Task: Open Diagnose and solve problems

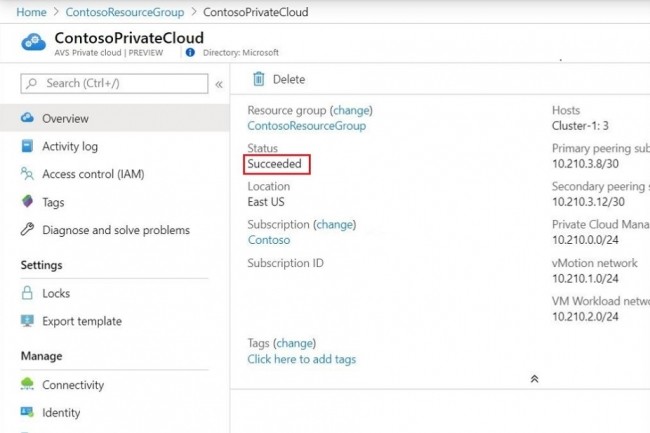Action: 114,230
